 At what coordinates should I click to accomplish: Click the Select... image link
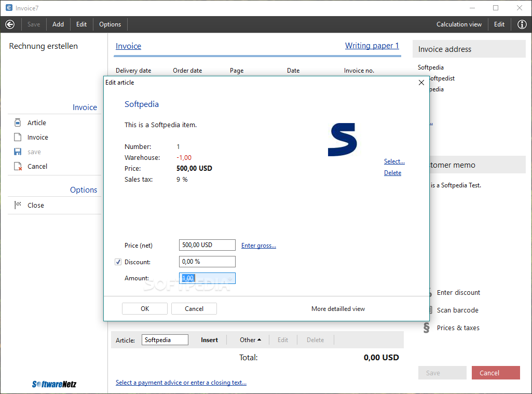tap(394, 161)
